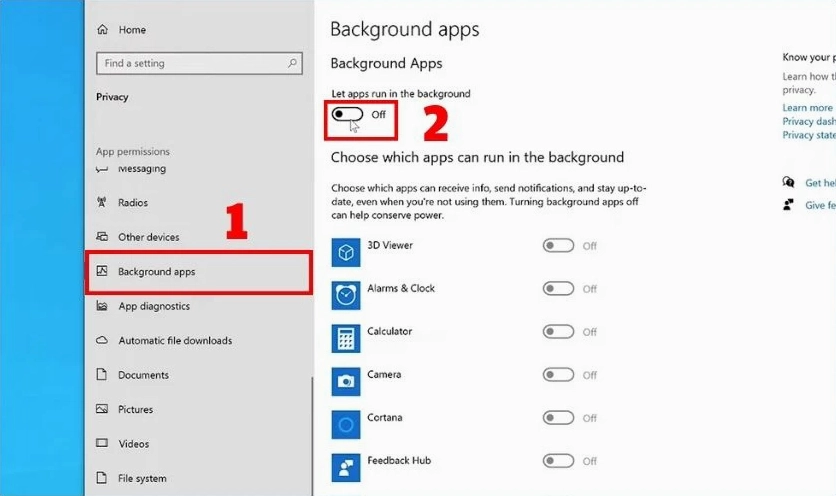Click 'Choose which apps can run' heading

(x=477, y=157)
